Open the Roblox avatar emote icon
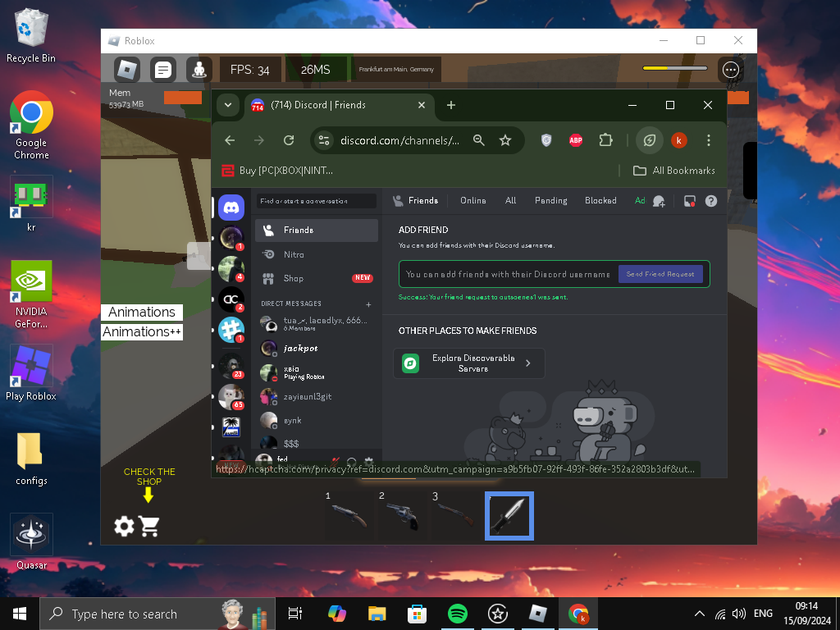Image resolution: width=840 pixels, height=630 pixels. coord(199,70)
